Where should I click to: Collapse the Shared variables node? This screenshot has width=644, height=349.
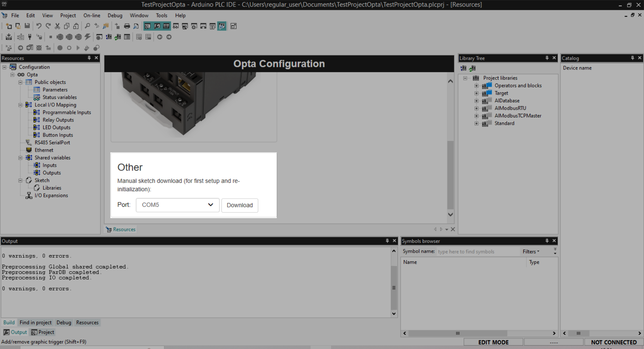(20, 157)
